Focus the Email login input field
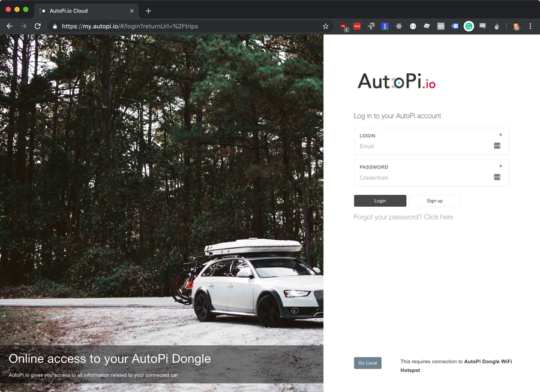540x392 pixels. click(423, 146)
